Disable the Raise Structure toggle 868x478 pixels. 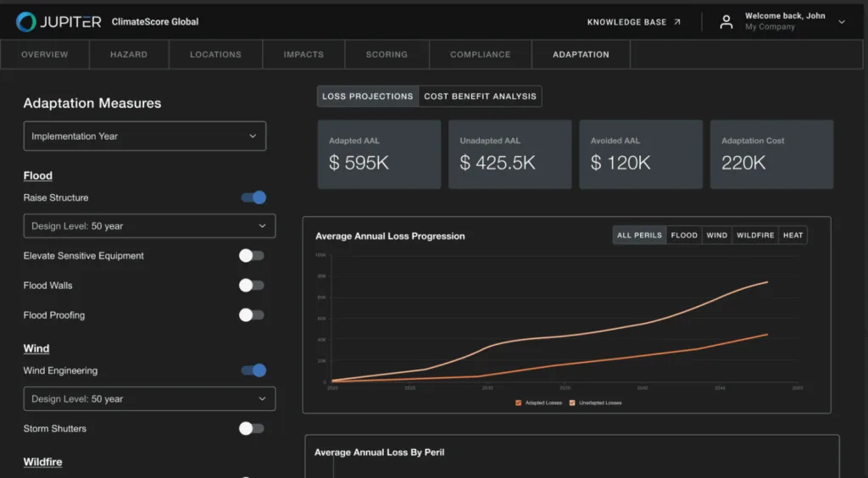(x=253, y=197)
